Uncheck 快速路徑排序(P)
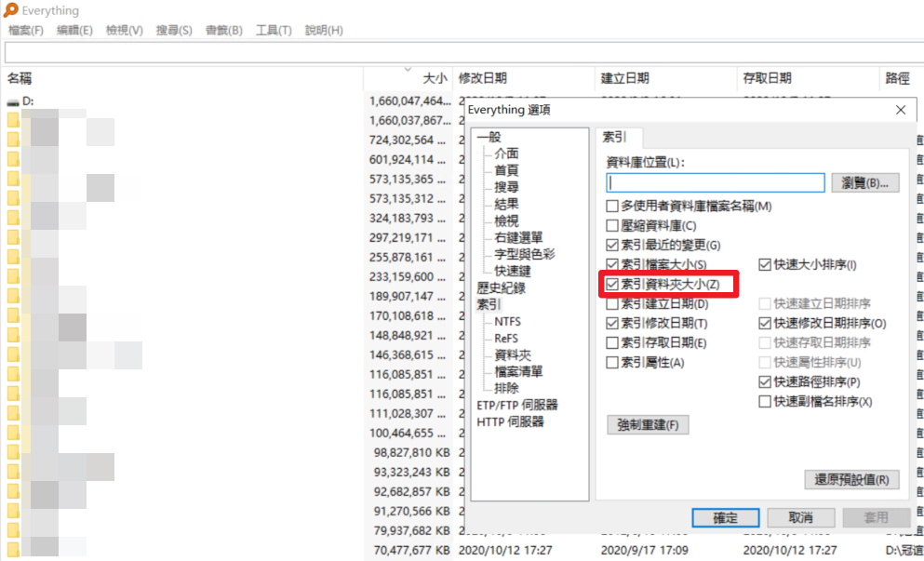The image size is (924, 561). tap(765, 381)
